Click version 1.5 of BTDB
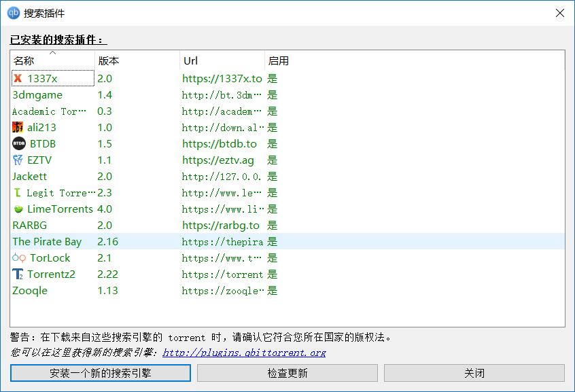This screenshot has height=392, width=575. coord(105,144)
